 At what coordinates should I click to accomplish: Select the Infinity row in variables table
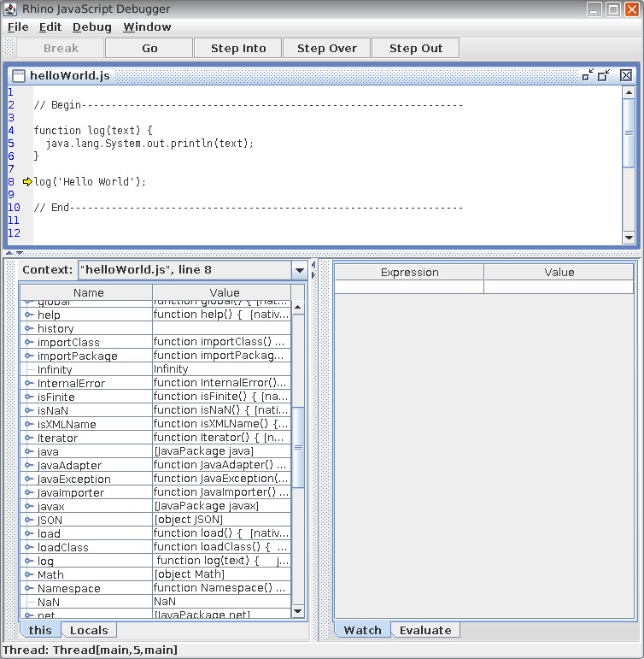pos(155,369)
